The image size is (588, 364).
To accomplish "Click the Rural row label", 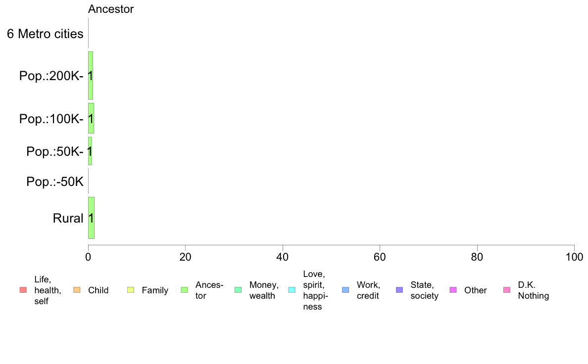I will (x=68, y=218).
